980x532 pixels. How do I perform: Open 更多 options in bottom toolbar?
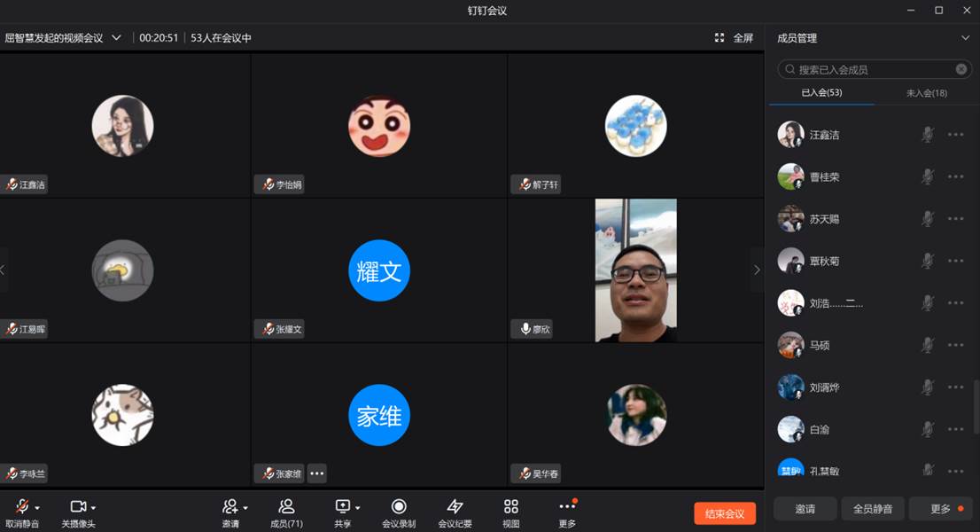(x=567, y=506)
